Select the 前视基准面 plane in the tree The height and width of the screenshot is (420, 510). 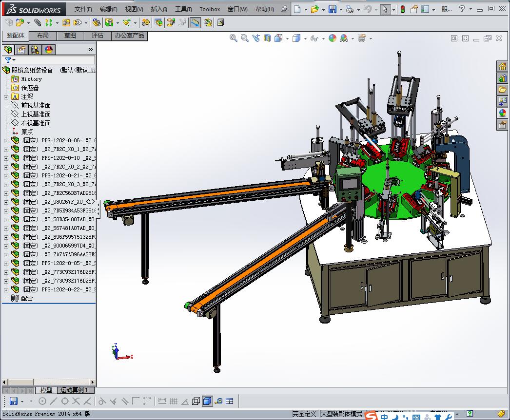coord(36,105)
